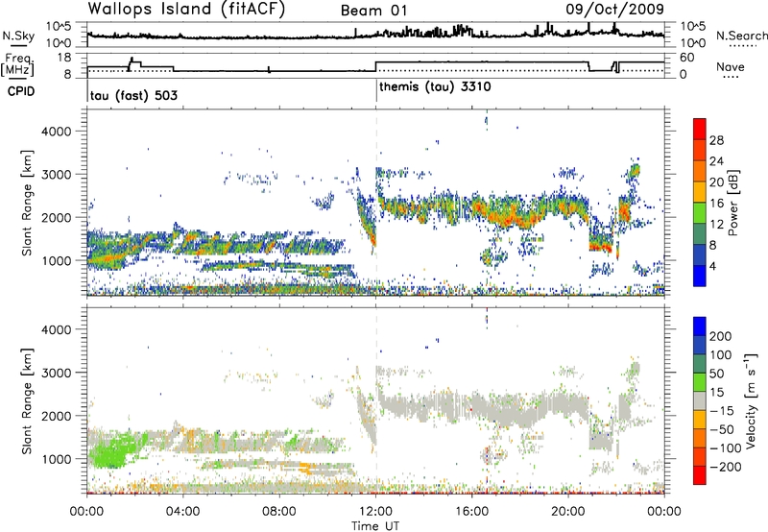
Task: Click the 'Velocity [m s-1]' colorbar label
Action: 750,400
